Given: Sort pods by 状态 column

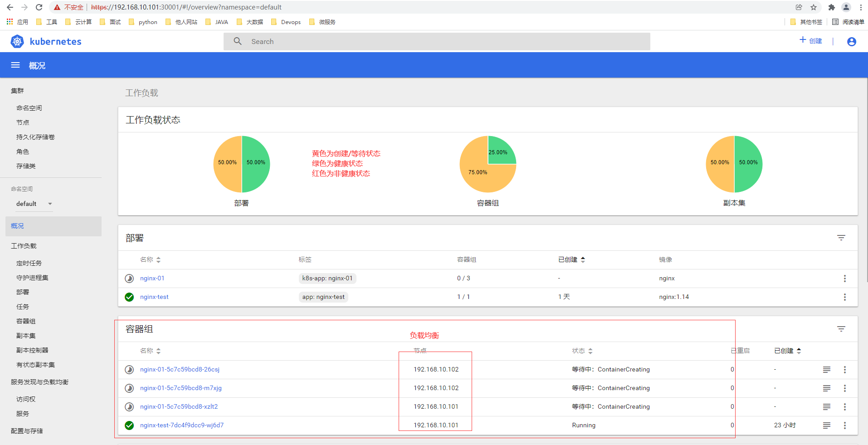Looking at the screenshot, I should click(582, 351).
